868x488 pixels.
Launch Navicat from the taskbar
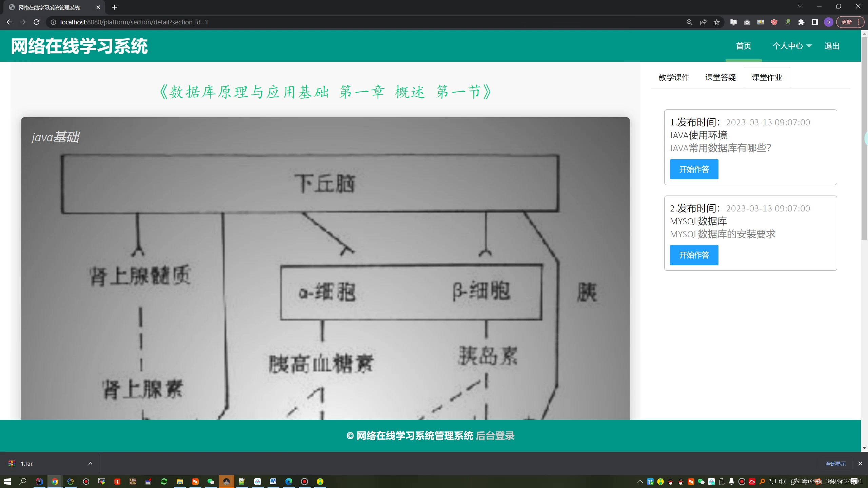[71, 481]
